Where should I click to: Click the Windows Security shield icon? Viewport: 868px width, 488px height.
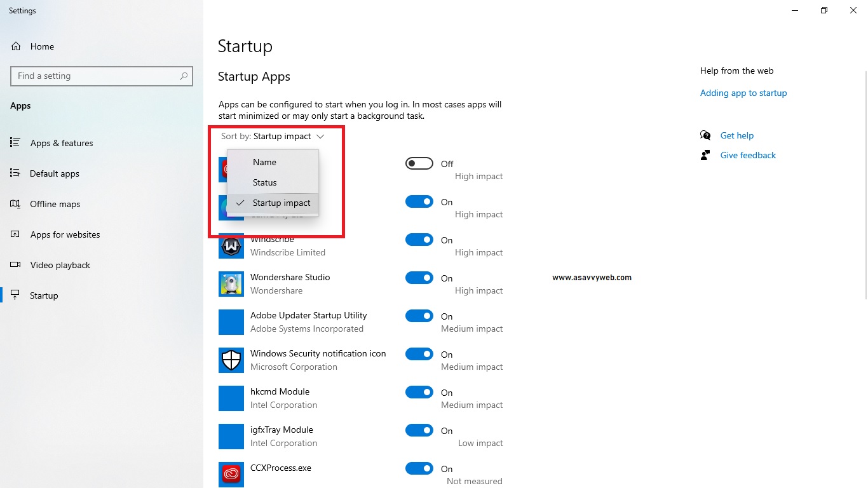(231, 360)
